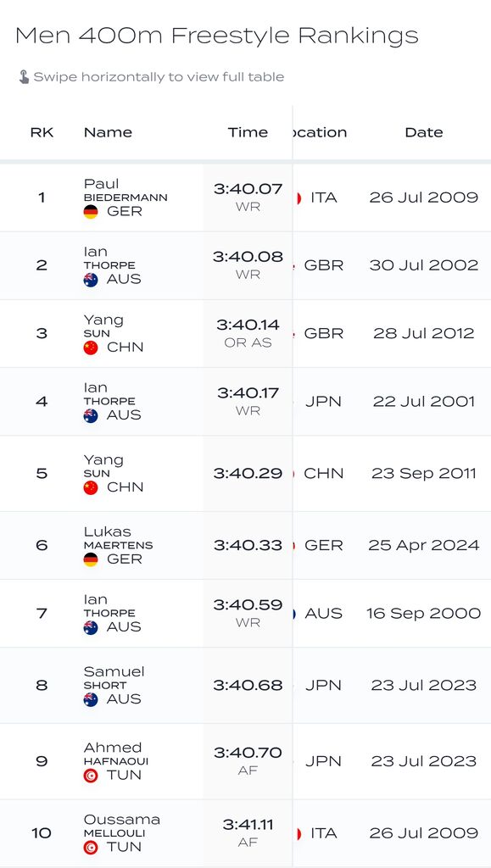Image resolution: width=491 pixels, height=868 pixels.
Task: Open Lukas Maertens athlete name link
Action: [x=119, y=538]
